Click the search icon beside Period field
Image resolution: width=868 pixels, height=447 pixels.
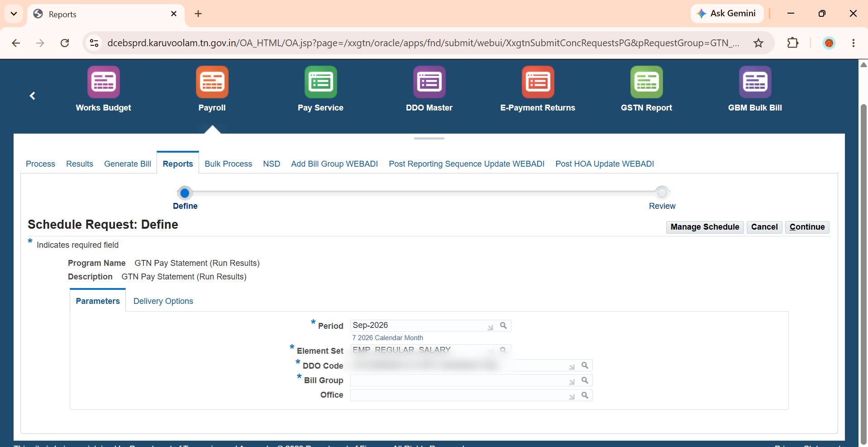(503, 326)
